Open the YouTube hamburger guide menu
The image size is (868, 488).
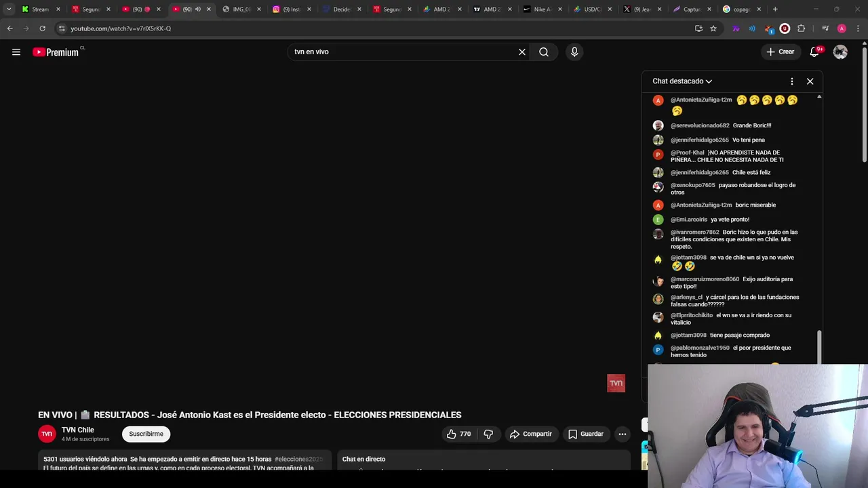pyautogui.click(x=16, y=52)
